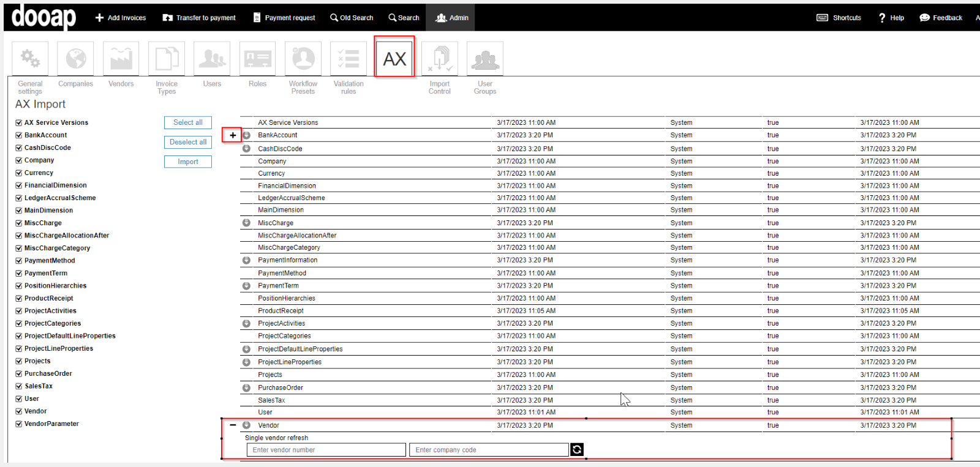Select the ProductReceipt table row name

(281, 311)
